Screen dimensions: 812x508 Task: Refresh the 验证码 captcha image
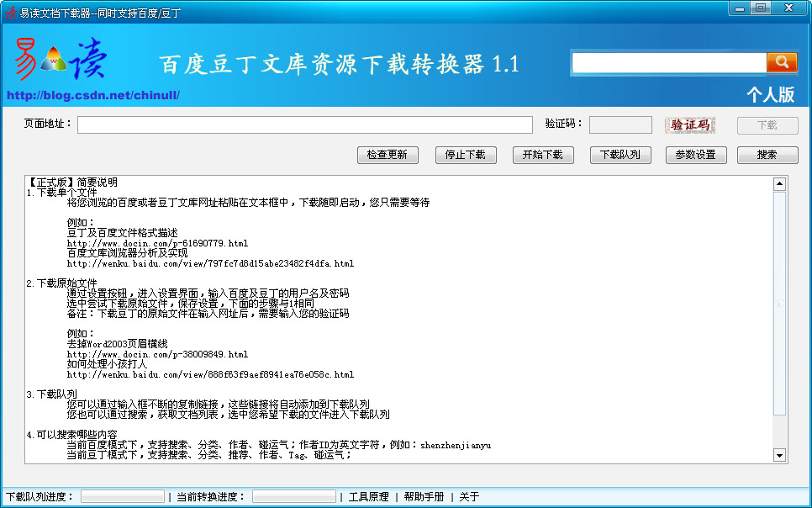[690, 125]
